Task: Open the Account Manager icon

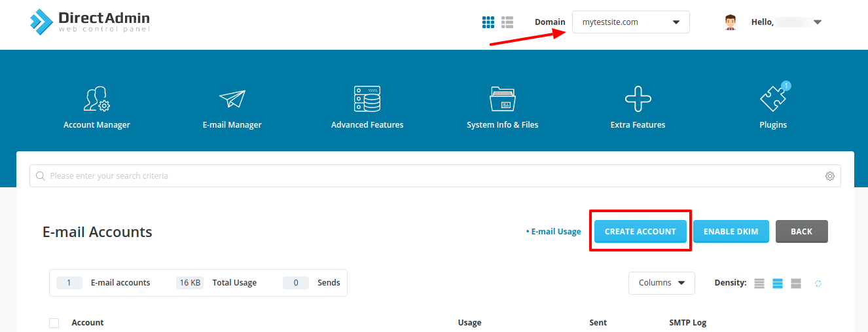Action: 96,99
